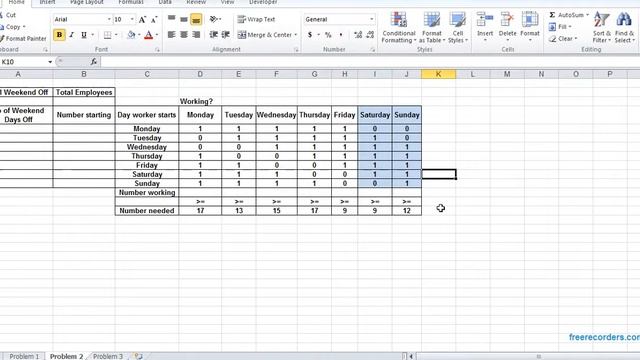
Task: Click Format Painter
Action: 23,38
